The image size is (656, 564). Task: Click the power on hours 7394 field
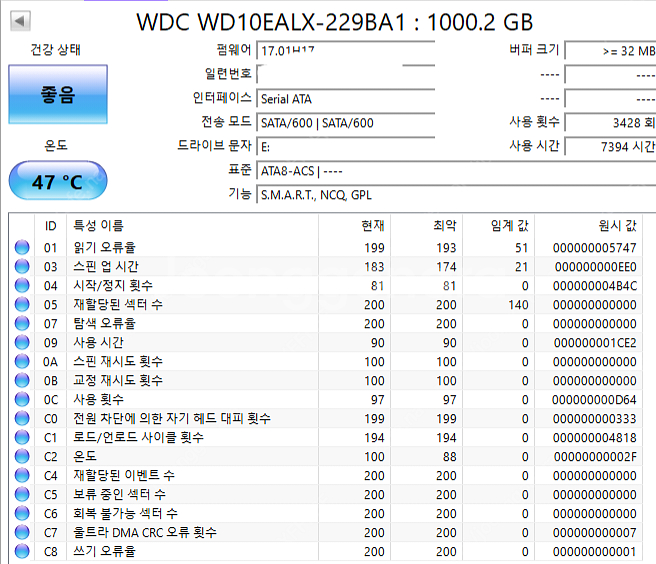point(610,147)
